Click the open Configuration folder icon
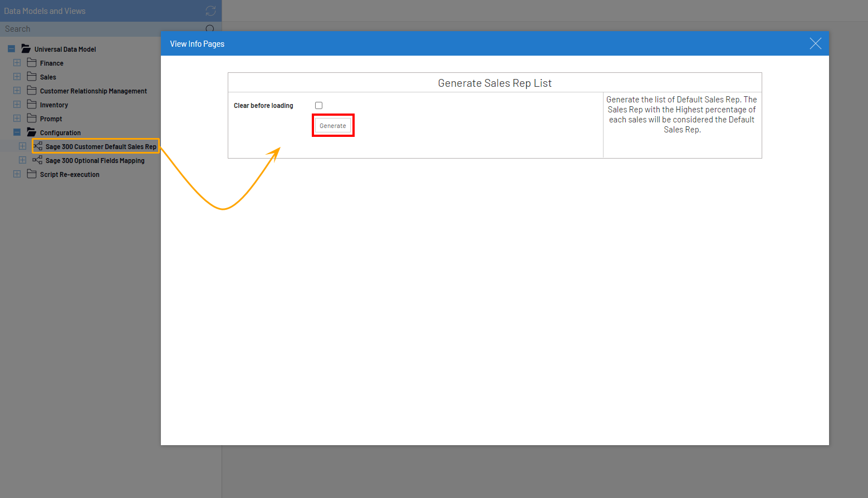868x498 pixels. 32,132
